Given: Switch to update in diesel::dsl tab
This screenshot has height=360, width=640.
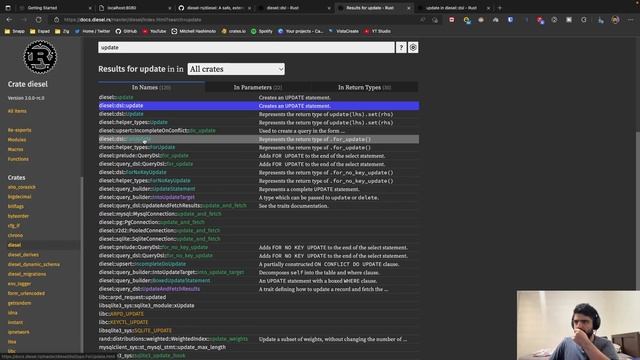Looking at the screenshot, I should (x=454, y=8).
